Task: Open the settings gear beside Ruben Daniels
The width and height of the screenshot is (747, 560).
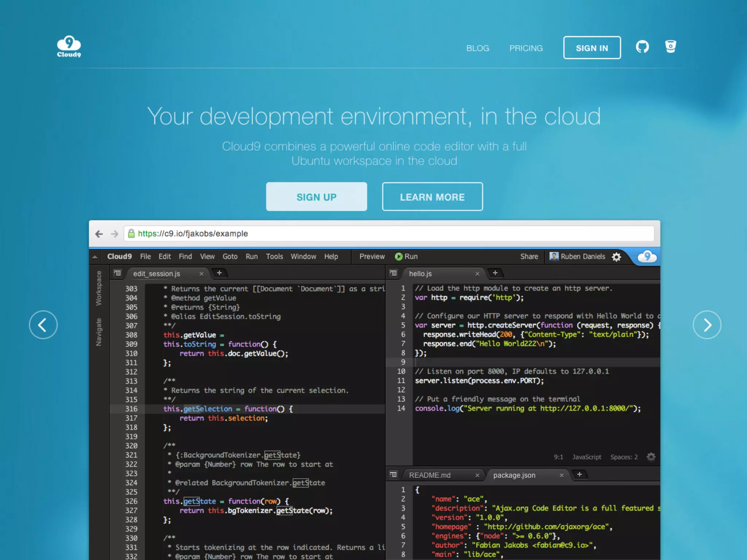Action: pyautogui.click(x=616, y=257)
